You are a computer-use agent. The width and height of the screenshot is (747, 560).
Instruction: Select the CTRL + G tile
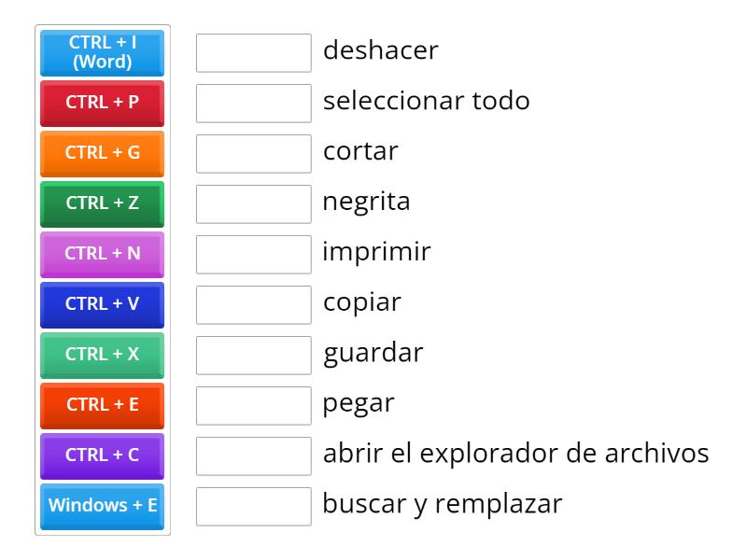pyautogui.click(x=102, y=153)
